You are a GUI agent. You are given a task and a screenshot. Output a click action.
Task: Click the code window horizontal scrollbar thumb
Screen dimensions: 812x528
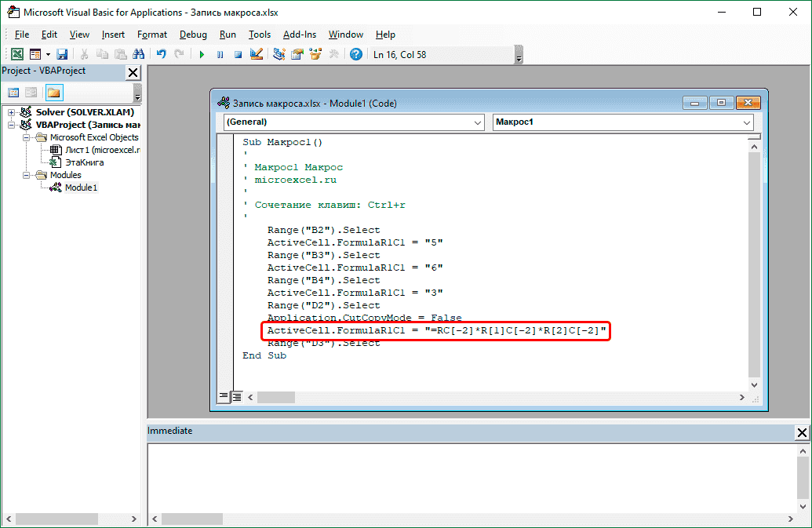[x=275, y=397]
